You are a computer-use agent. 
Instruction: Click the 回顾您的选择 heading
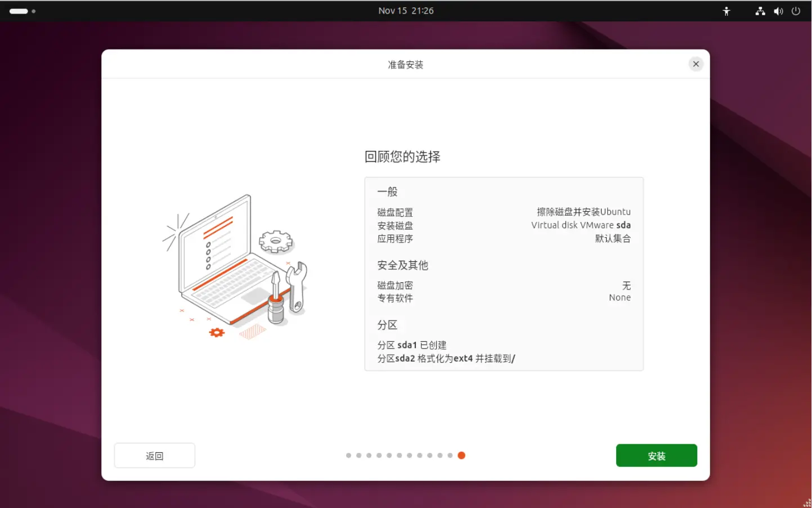pyautogui.click(x=402, y=157)
